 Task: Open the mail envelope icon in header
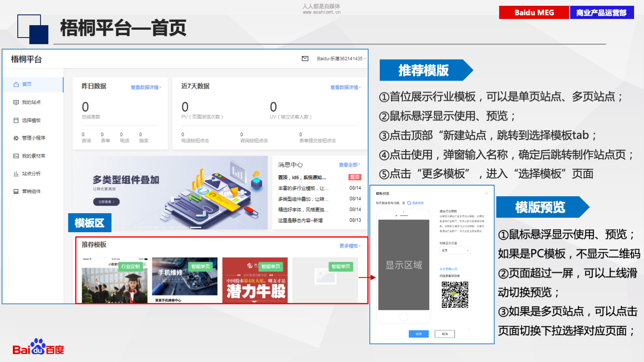click(x=305, y=59)
